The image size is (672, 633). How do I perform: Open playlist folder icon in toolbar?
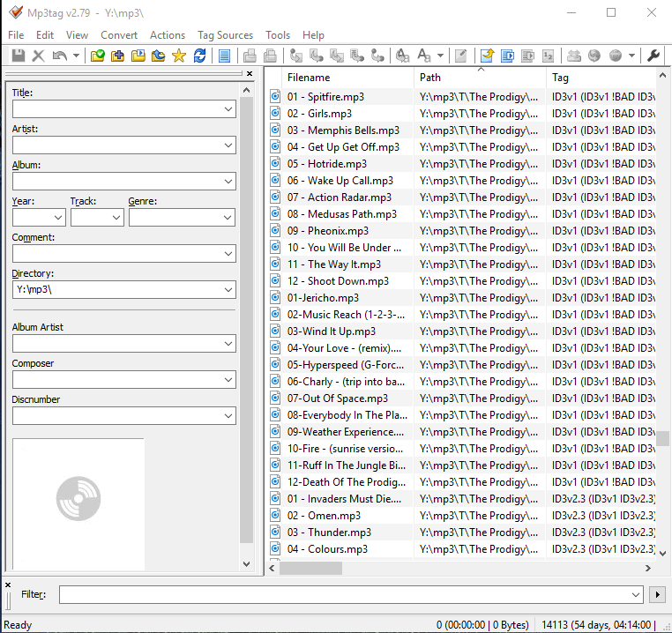point(138,56)
